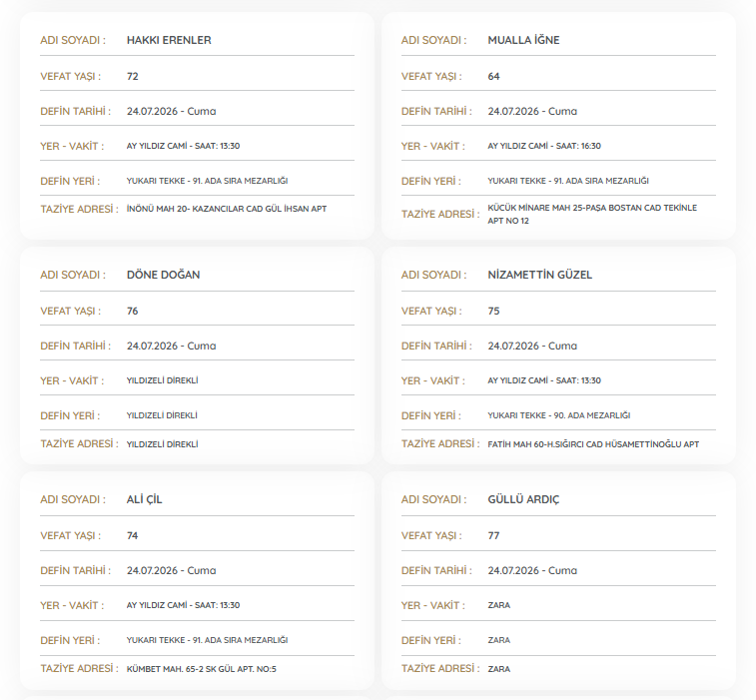
Task: Click the SAAT: 16:30 mosque time text
Action: (x=578, y=146)
